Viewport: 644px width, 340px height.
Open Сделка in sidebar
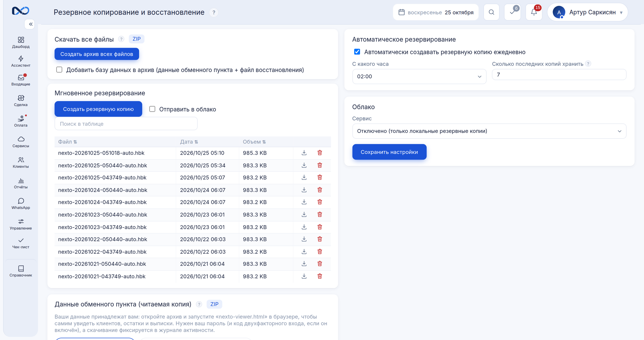tap(21, 101)
